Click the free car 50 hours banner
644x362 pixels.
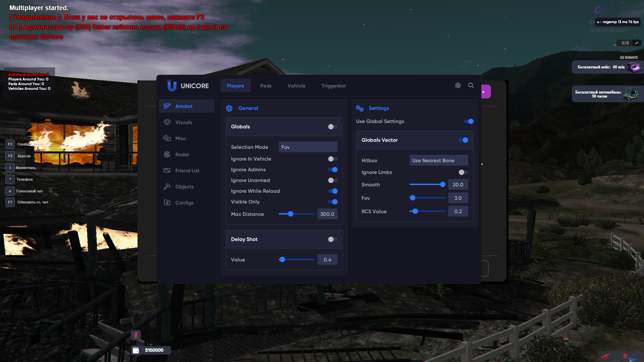(x=607, y=94)
